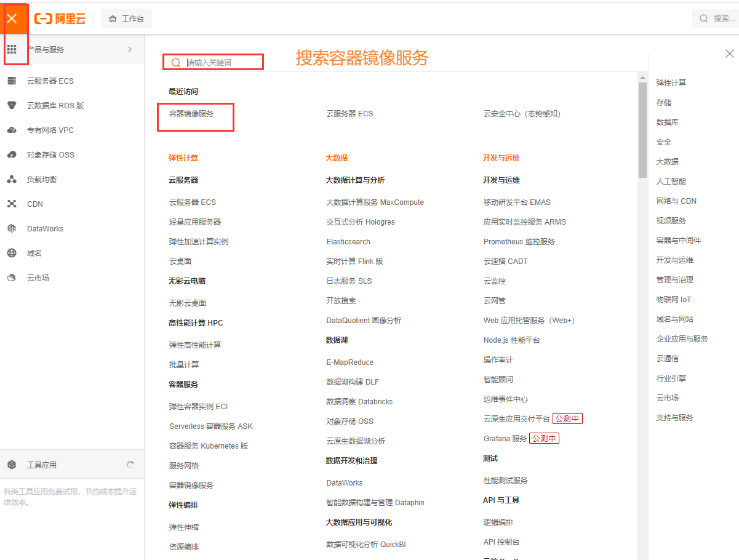
Task: Click the 工作台 home icon
Action: coord(113,19)
